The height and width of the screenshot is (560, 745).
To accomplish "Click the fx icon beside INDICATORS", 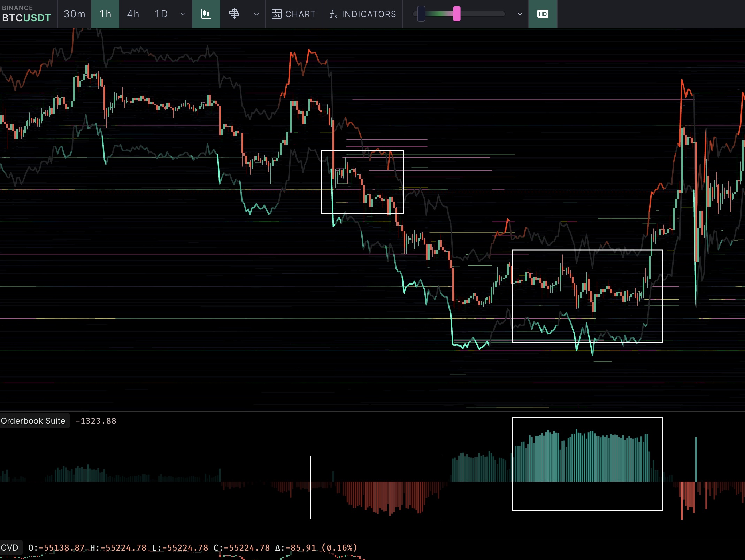I will [333, 14].
